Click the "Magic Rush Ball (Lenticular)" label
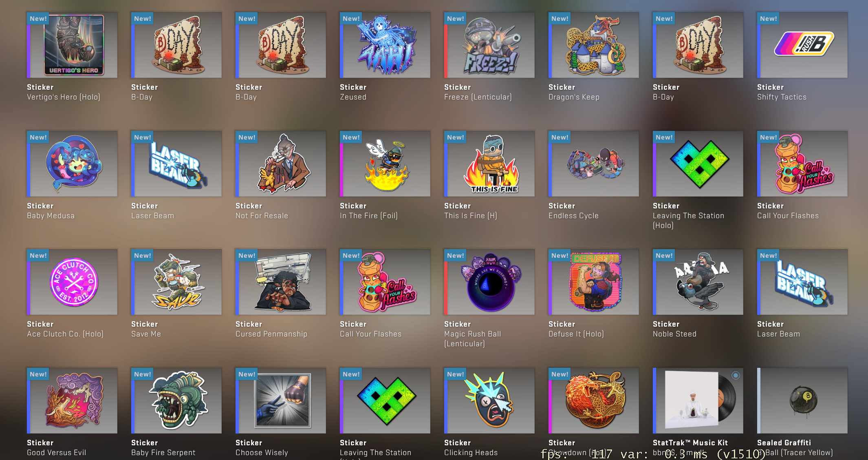Image resolution: width=868 pixels, height=460 pixels. pyautogui.click(x=473, y=339)
